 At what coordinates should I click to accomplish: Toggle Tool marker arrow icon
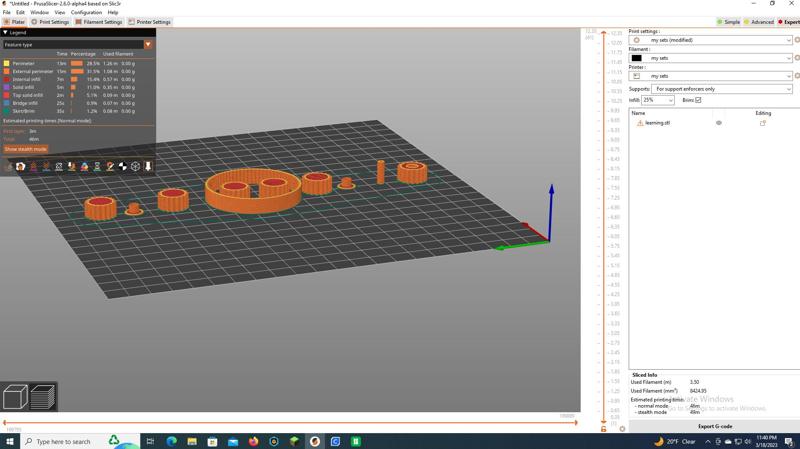tap(148, 166)
